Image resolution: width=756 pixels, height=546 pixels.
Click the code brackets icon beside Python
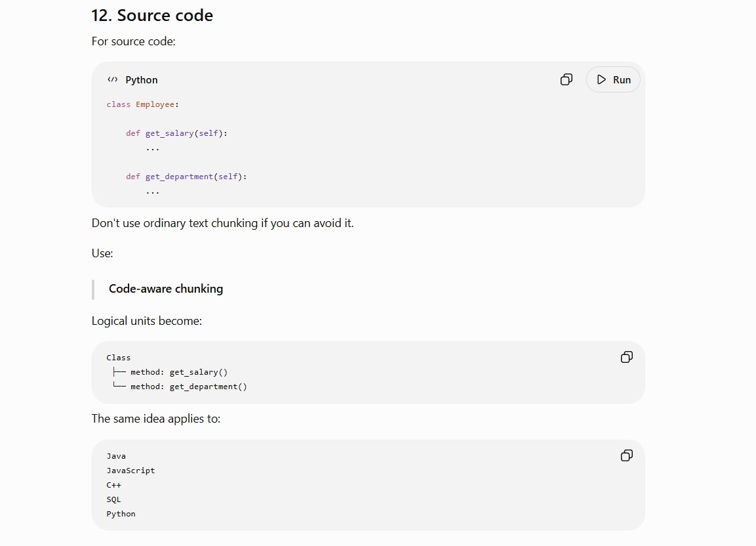pos(112,79)
